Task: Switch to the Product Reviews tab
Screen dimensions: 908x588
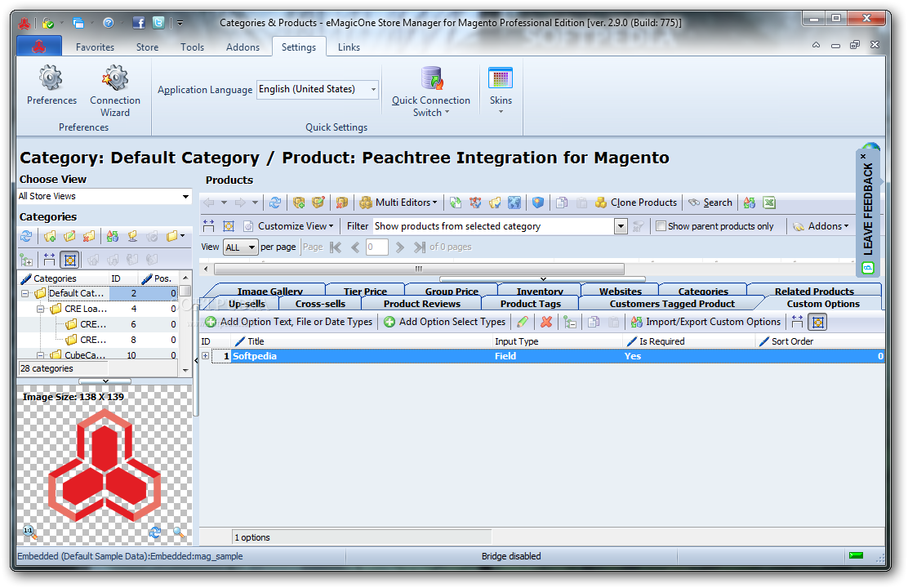Action: click(x=422, y=304)
